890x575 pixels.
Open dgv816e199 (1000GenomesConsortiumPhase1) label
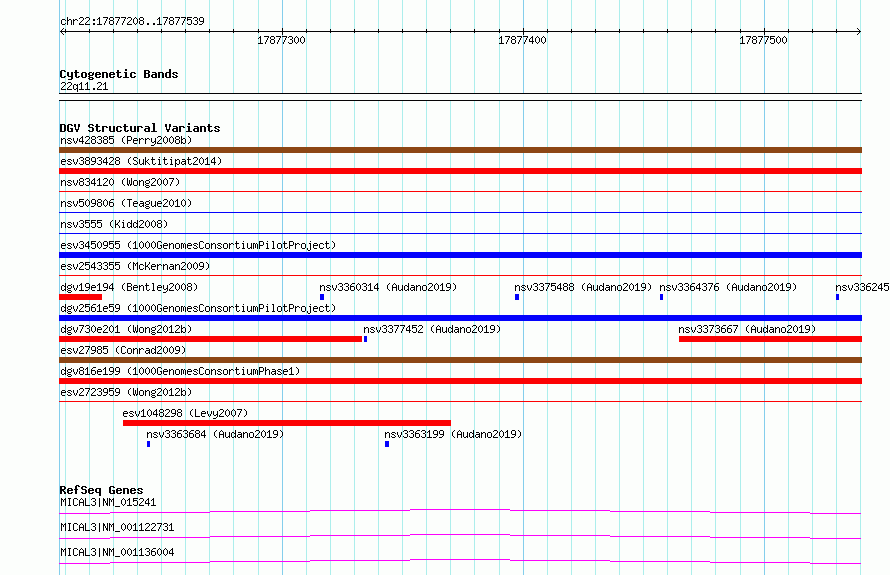click(x=180, y=371)
